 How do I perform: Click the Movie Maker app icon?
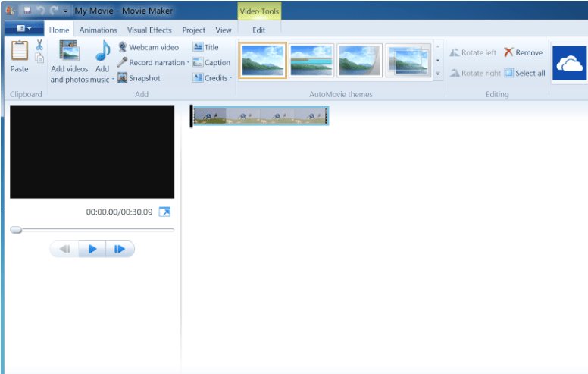pyautogui.click(x=11, y=11)
